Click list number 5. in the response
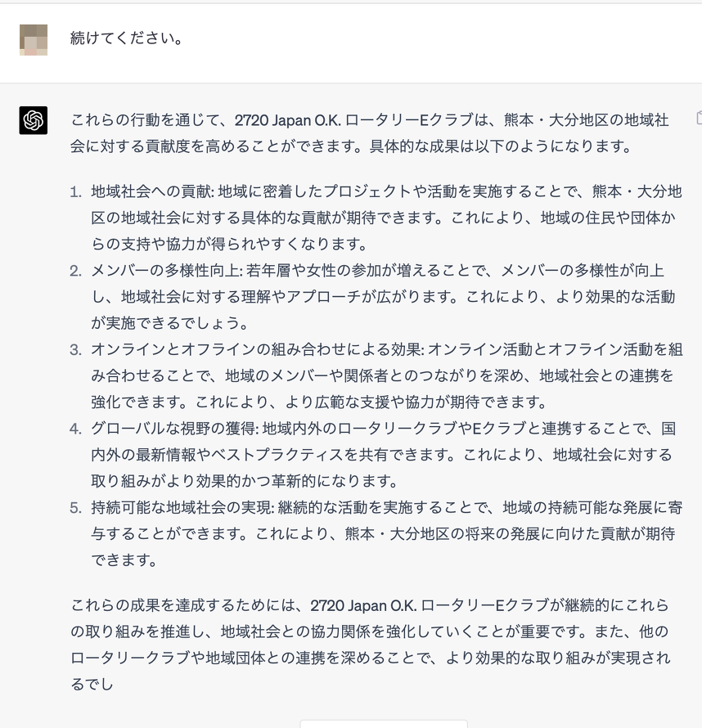This screenshot has width=702, height=728. [x=75, y=507]
